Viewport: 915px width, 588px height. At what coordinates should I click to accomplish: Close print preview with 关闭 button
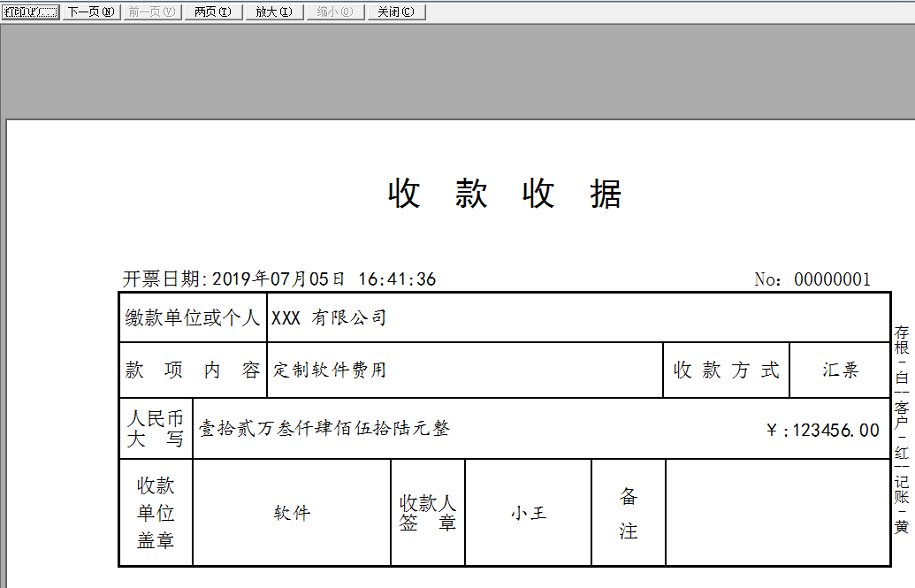coord(396,11)
